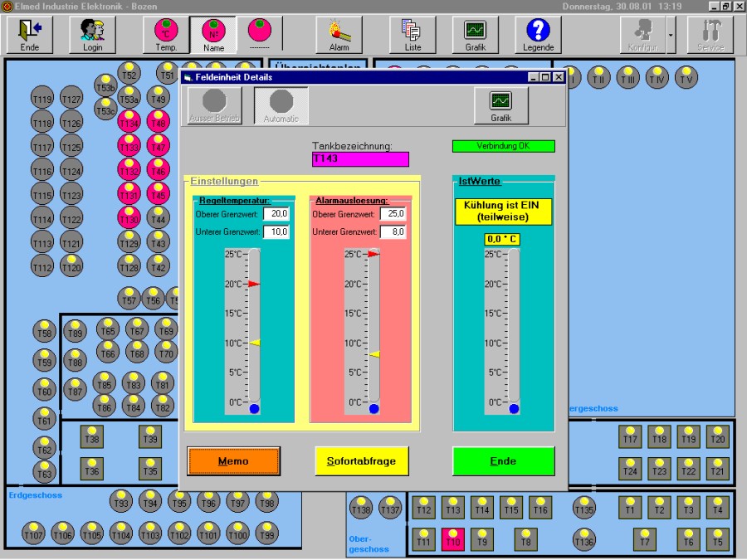This screenshot has width=747, height=560.
Task: Open the Login dialog from the toolbar
Action: tap(92, 34)
